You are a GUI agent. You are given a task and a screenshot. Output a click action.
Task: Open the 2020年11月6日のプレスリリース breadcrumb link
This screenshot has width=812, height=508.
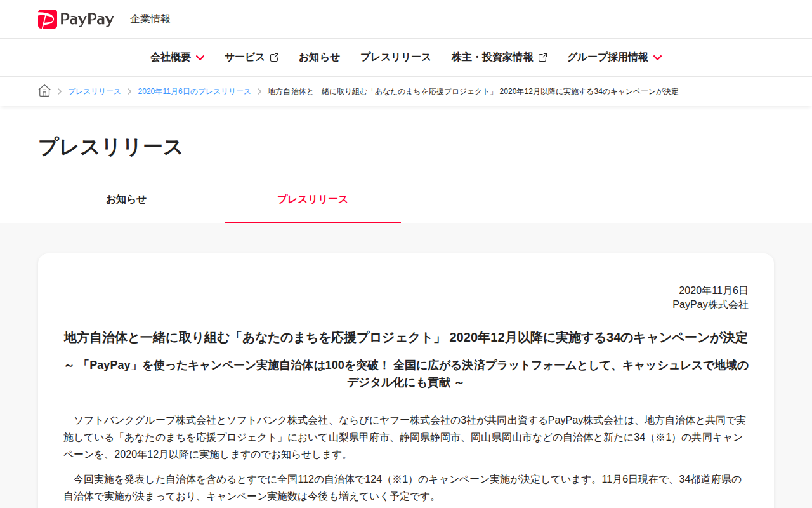(195, 91)
